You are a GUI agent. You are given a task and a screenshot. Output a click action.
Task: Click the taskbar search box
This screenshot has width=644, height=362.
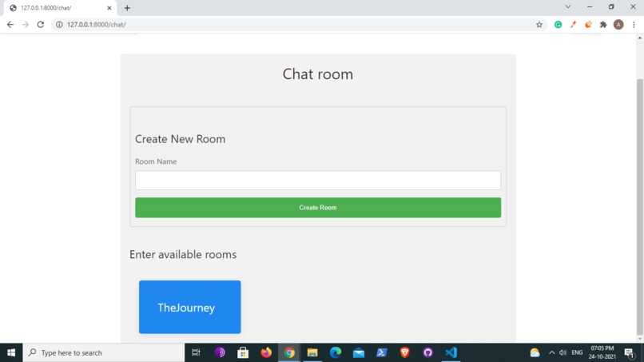(104, 352)
